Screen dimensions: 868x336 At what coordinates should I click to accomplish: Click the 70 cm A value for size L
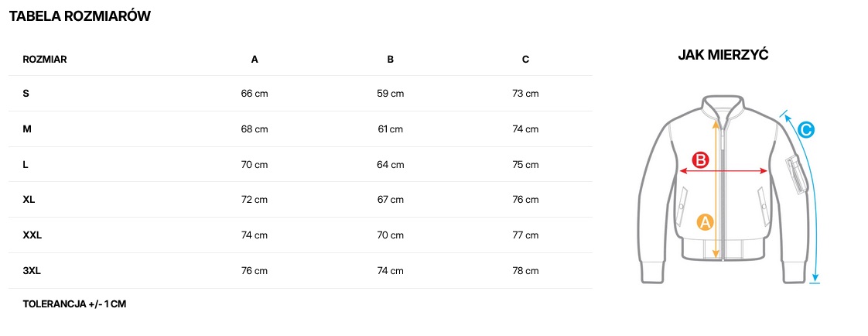[x=255, y=165]
